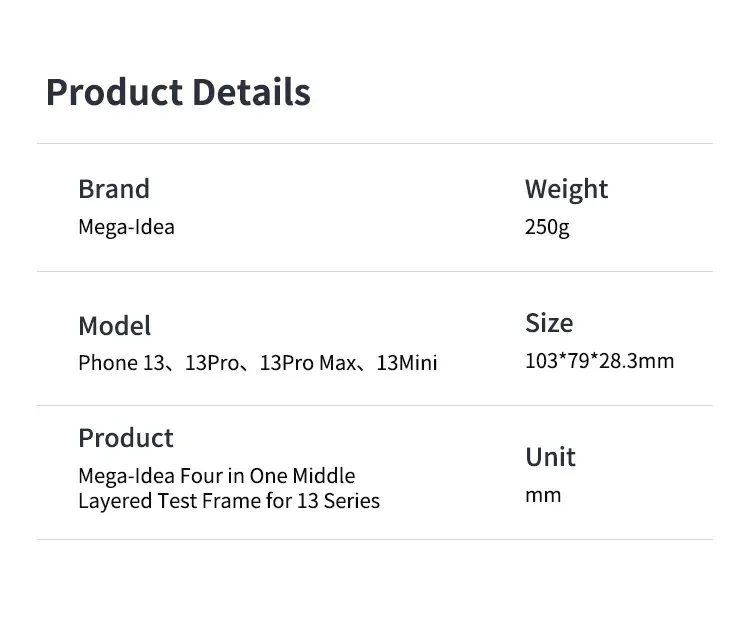Select the Unit label
The width and height of the screenshot is (750, 636).
coord(550,457)
